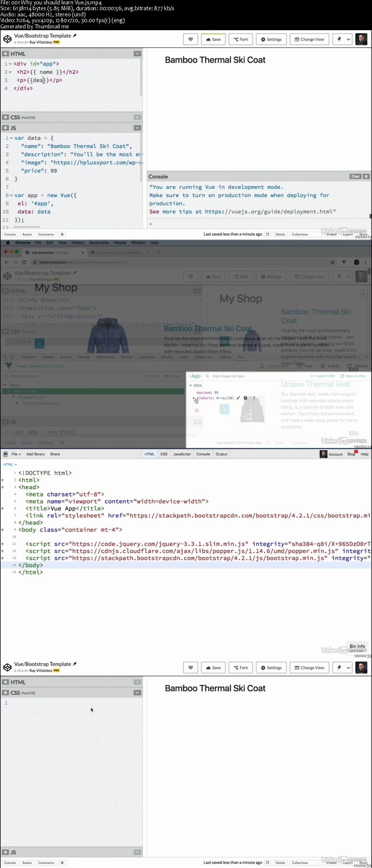Image resolution: width=372 pixels, height=868 pixels.
Task: Click the Blog link with notification badge
Action: [x=352, y=454]
